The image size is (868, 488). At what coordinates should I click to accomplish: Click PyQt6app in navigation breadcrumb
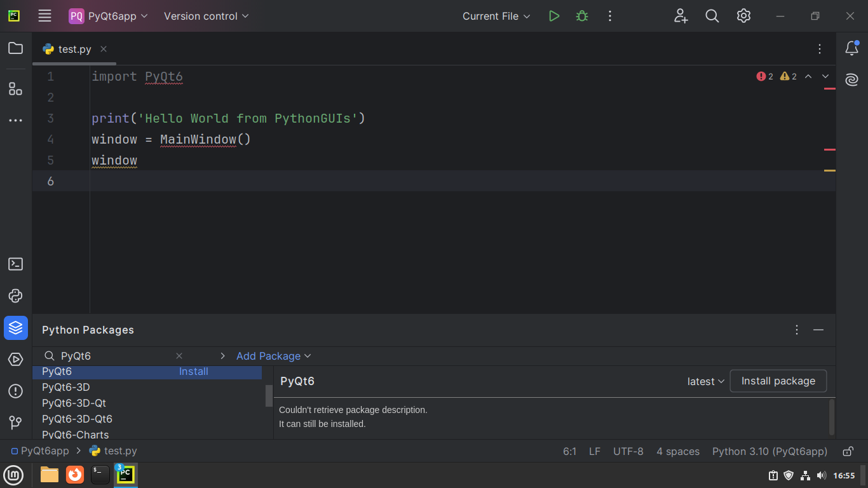pos(40,451)
